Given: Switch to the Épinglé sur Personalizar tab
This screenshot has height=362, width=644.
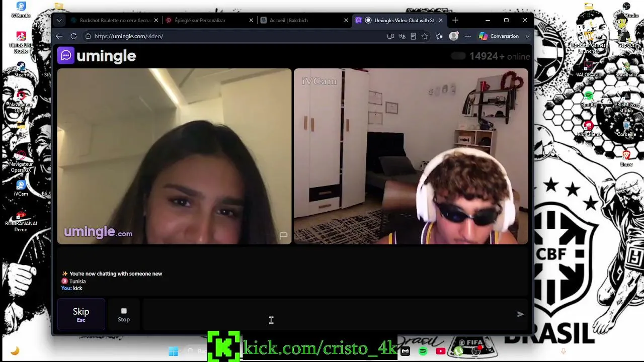Looking at the screenshot, I should 209,20.
